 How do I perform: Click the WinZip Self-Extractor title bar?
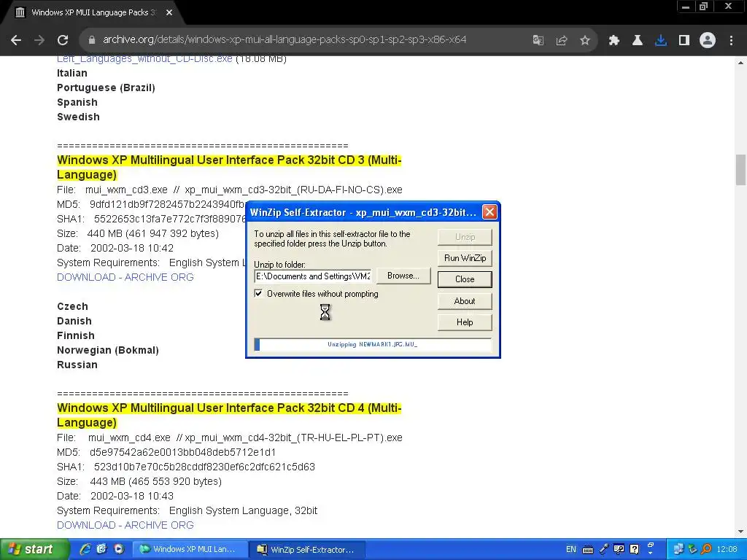[363, 212]
